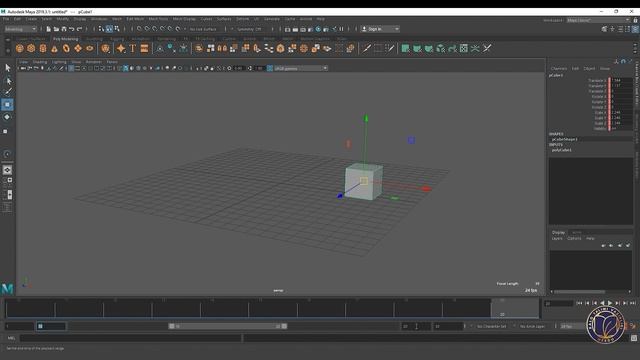The width and height of the screenshot is (640, 360).
Task: Create a polygon cone from the shelf
Action: [x=54, y=49]
